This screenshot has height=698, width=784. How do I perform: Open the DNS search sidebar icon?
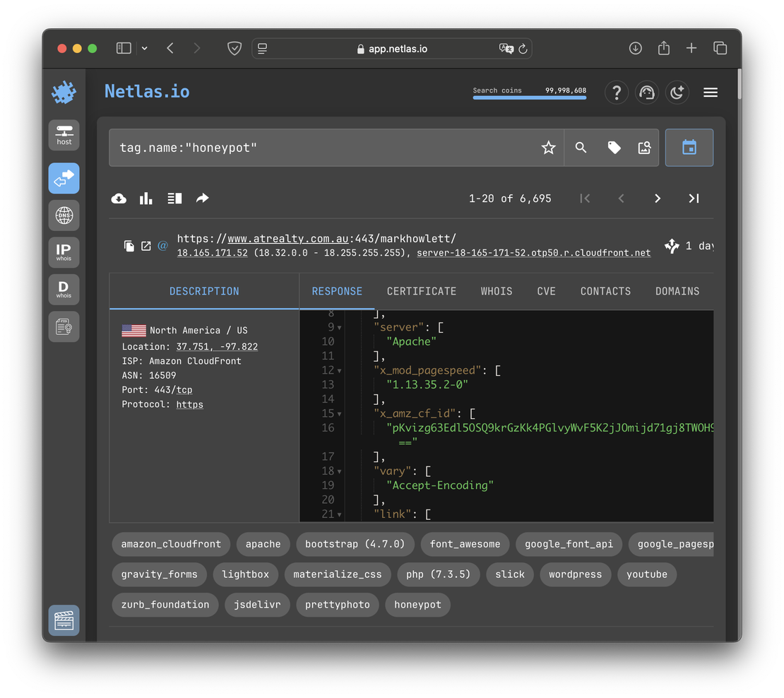(x=64, y=215)
